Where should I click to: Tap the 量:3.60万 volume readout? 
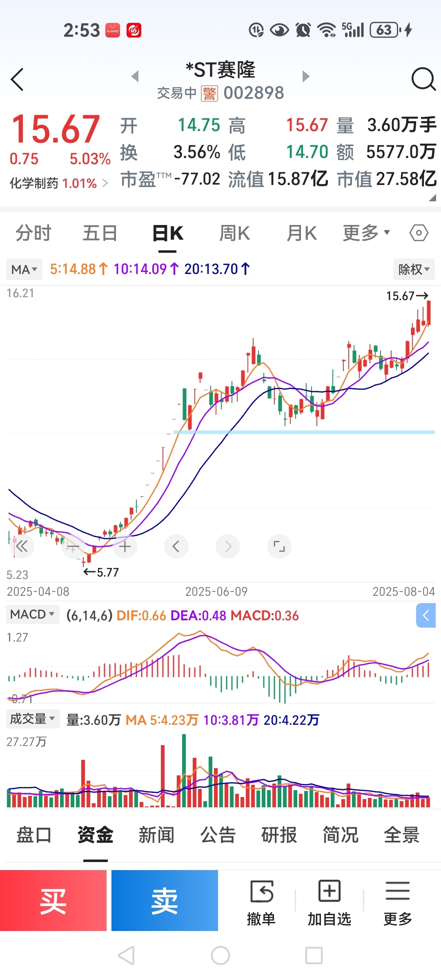(x=94, y=720)
